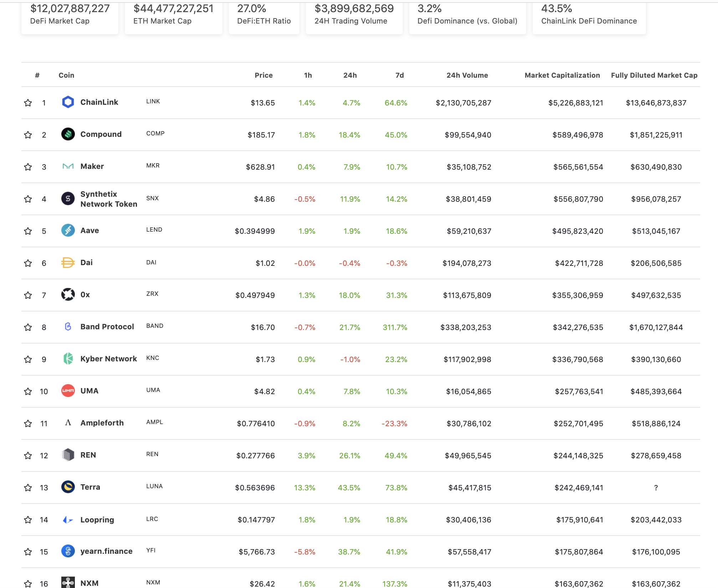Click the yearn.finance logo icon
Image resolution: width=718 pixels, height=588 pixels.
(x=68, y=551)
